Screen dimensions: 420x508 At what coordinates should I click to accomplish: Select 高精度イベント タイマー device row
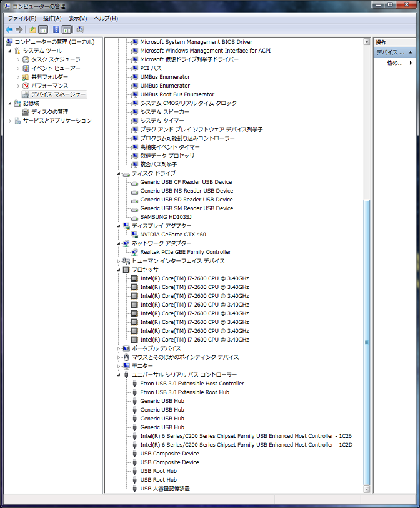[170, 147]
